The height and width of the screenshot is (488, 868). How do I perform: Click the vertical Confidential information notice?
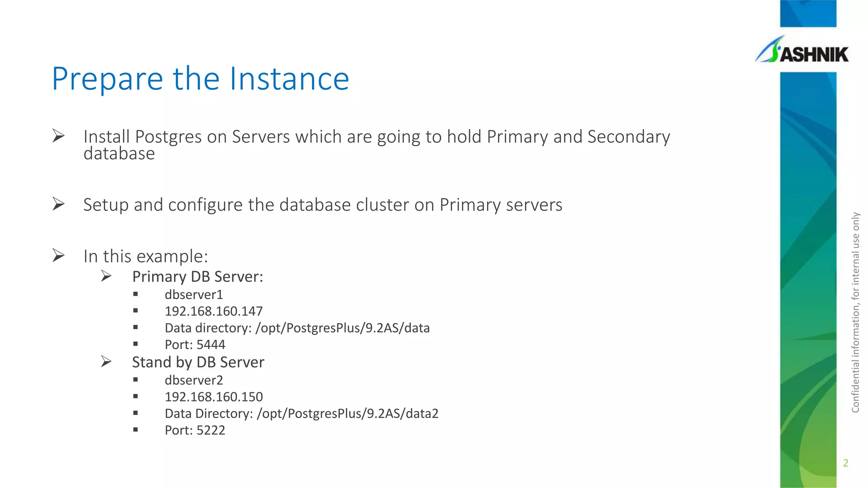coord(855,312)
